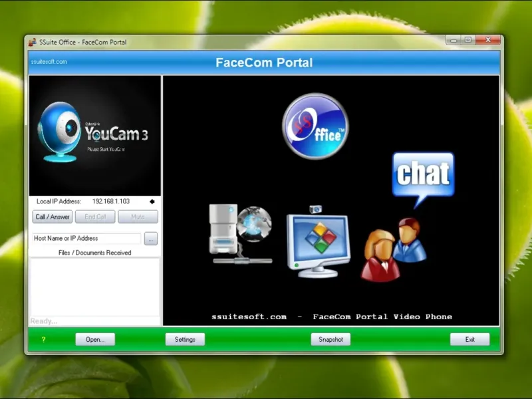Click the Exit button

tap(469, 339)
